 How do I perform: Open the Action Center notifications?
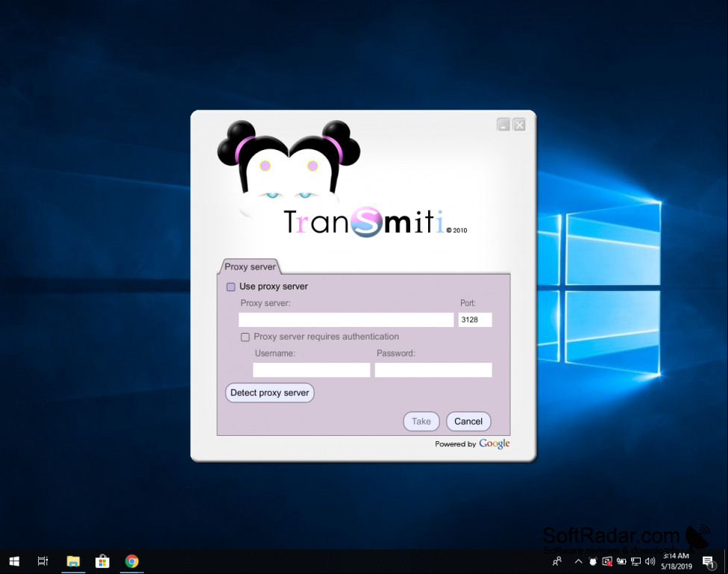coord(709,562)
